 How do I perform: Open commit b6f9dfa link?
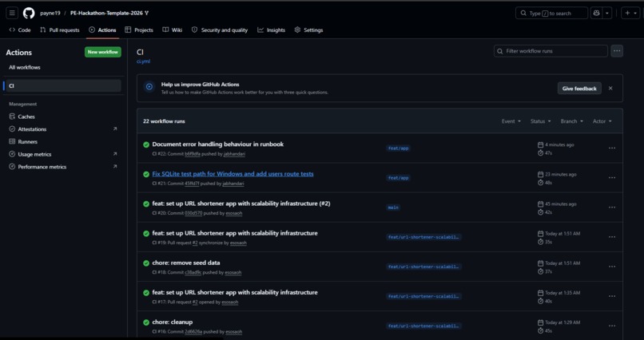pos(193,154)
